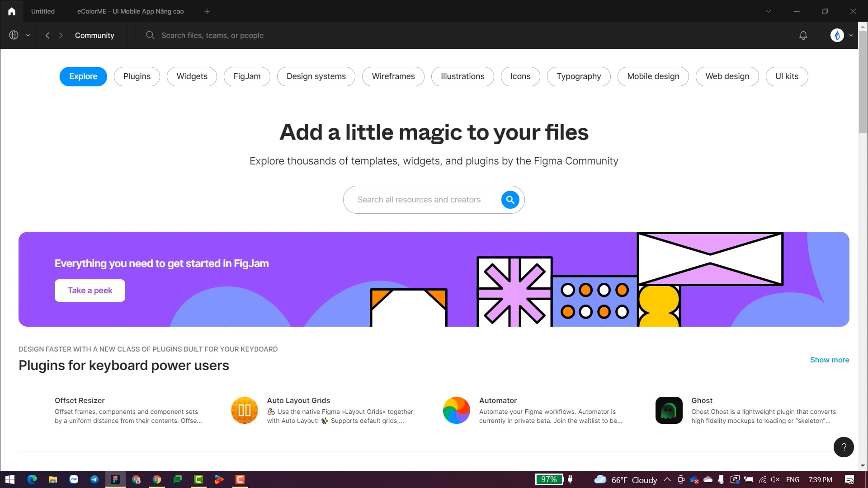The width and height of the screenshot is (868, 488).
Task: Click the scrollbar down arrow
Action: (x=863, y=466)
